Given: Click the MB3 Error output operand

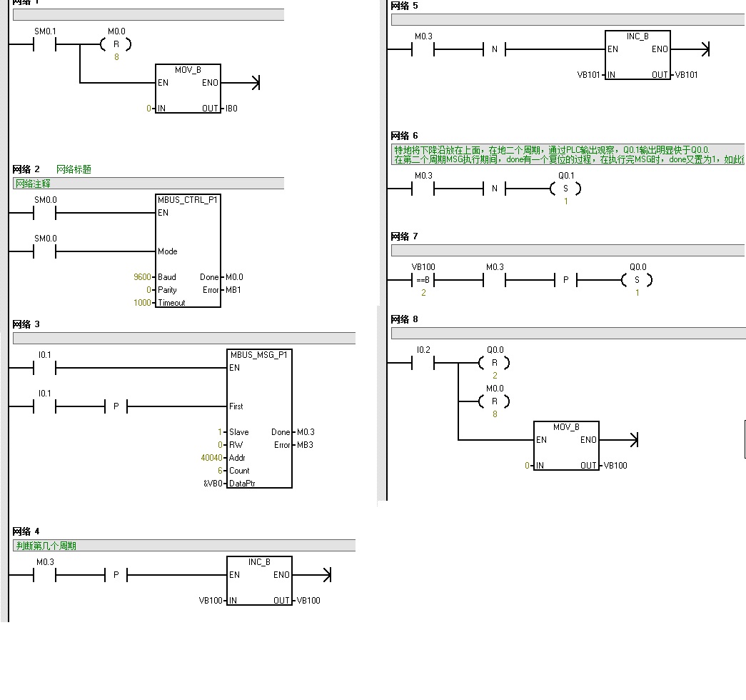Looking at the screenshot, I should 305,445.
